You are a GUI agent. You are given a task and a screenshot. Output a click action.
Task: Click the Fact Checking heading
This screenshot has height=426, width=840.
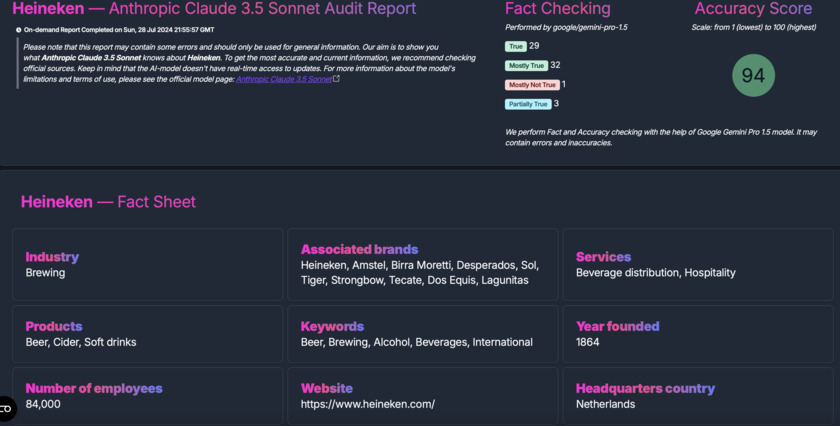[557, 9]
